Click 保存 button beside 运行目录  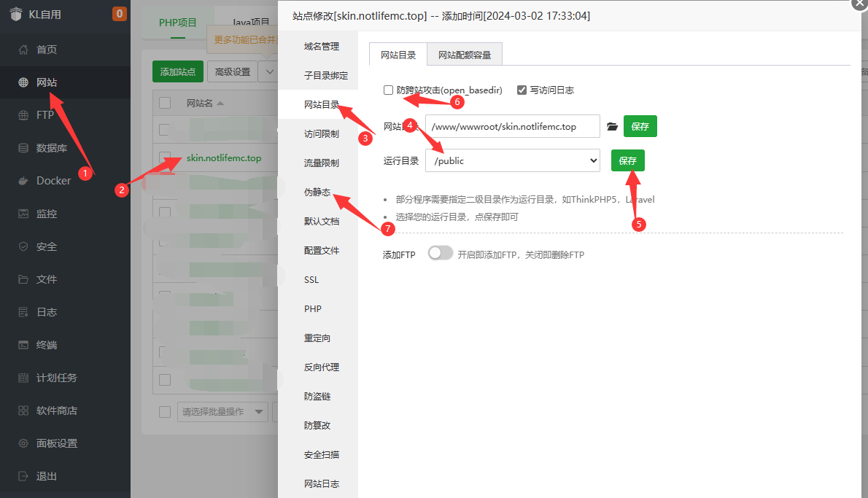pos(627,160)
